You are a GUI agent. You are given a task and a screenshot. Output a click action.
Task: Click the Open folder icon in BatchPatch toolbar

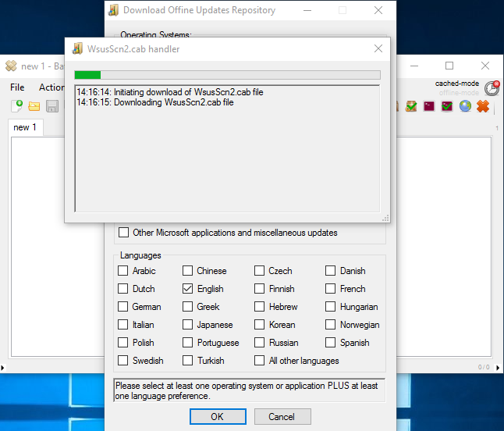[x=34, y=106]
